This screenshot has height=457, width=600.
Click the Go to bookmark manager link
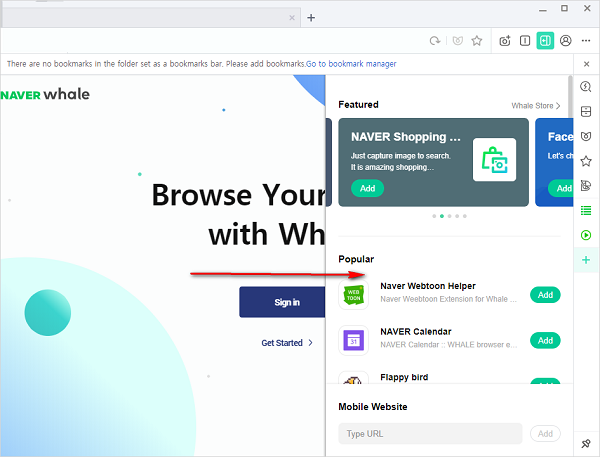pyautogui.click(x=351, y=64)
